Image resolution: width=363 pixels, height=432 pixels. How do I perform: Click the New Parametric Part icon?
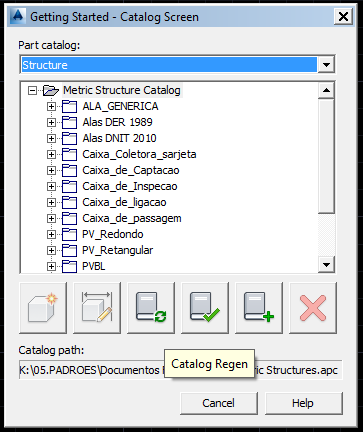click(x=43, y=308)
